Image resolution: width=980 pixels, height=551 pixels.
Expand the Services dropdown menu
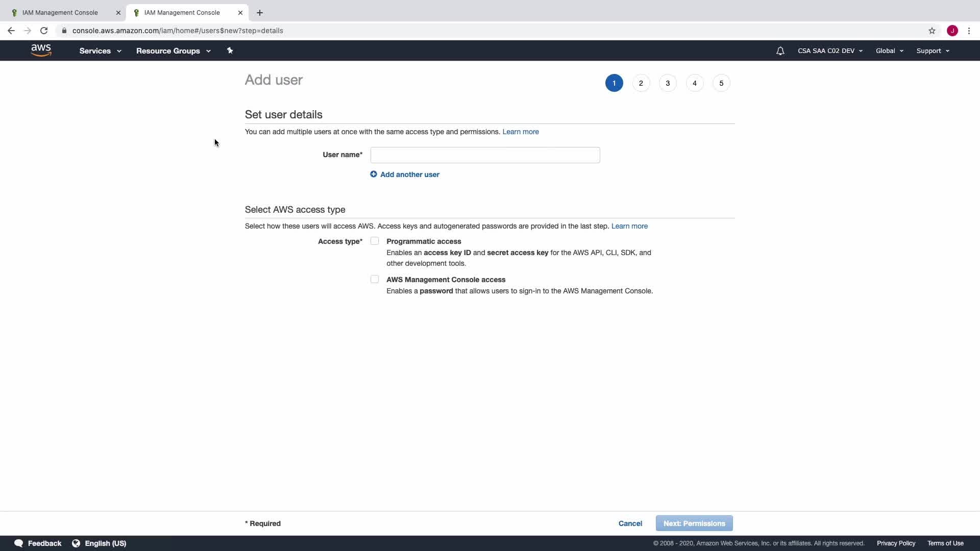pyautogui.click(x=100, y=51)
